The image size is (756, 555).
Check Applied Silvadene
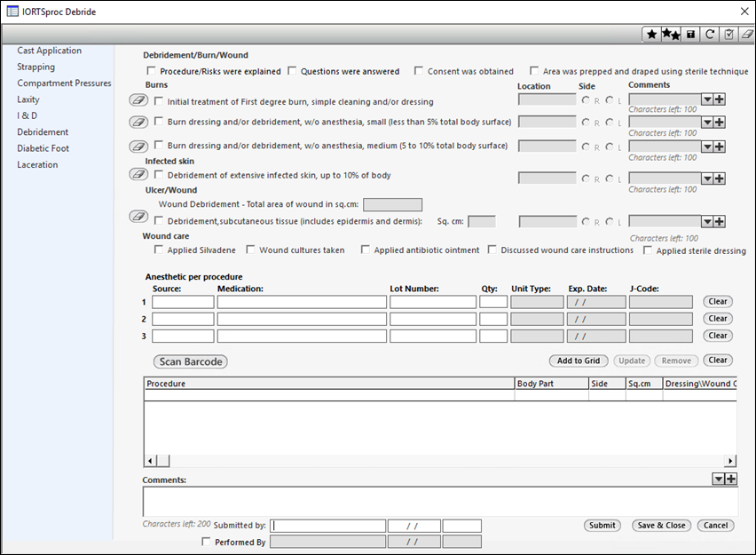(158, 250)
